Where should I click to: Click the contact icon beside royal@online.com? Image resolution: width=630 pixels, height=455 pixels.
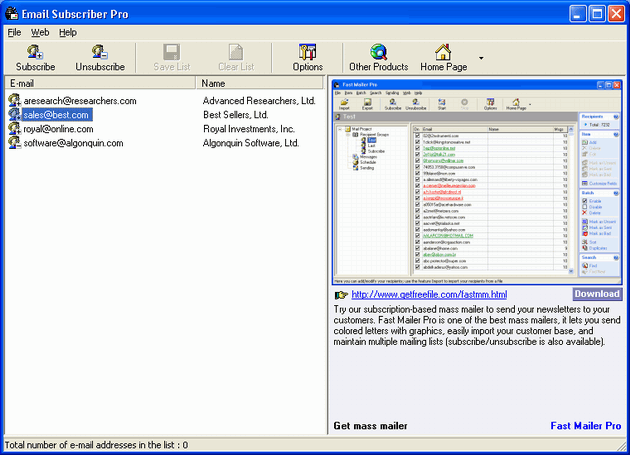(14, 129)
